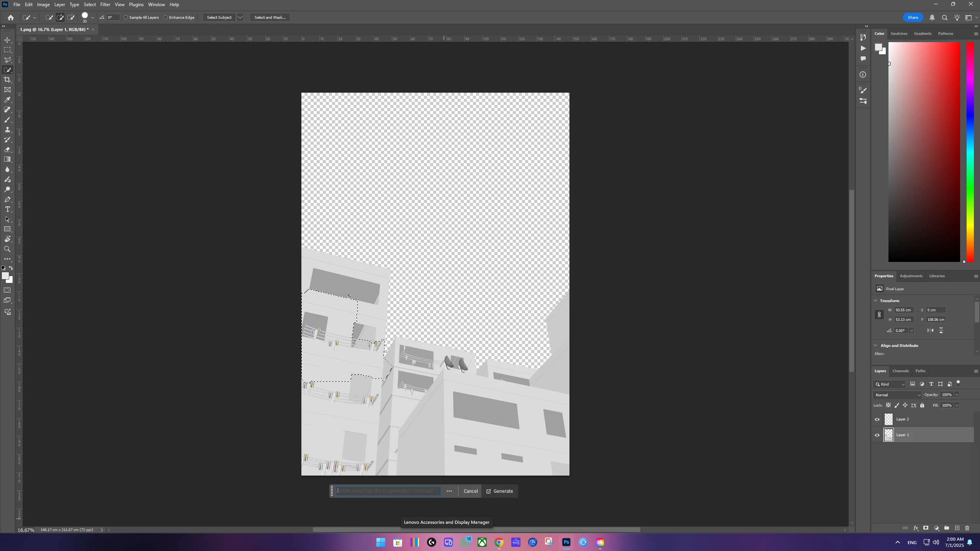Open the Filter menu
Screen dimensions: 980x551
tap(105, 5)
